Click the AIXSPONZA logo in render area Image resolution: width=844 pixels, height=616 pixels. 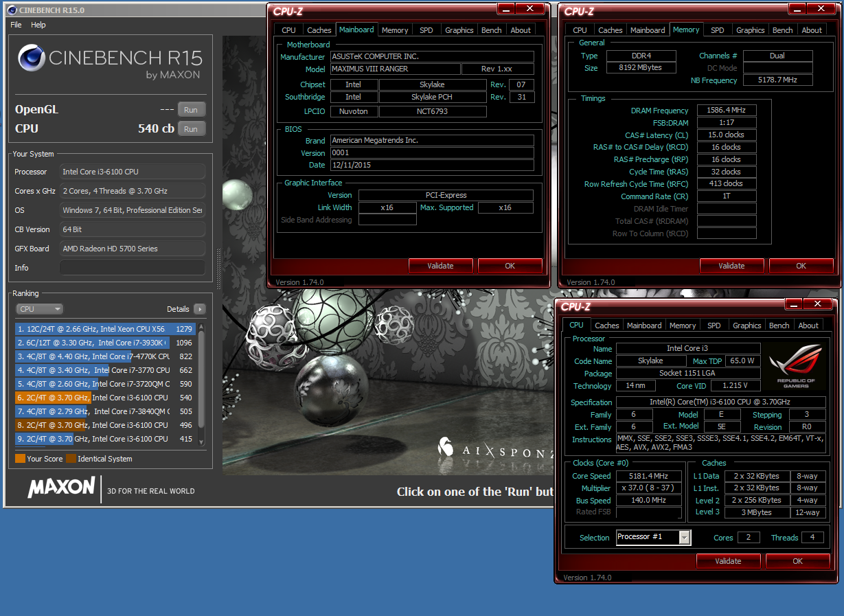click(x=496, y=448)
